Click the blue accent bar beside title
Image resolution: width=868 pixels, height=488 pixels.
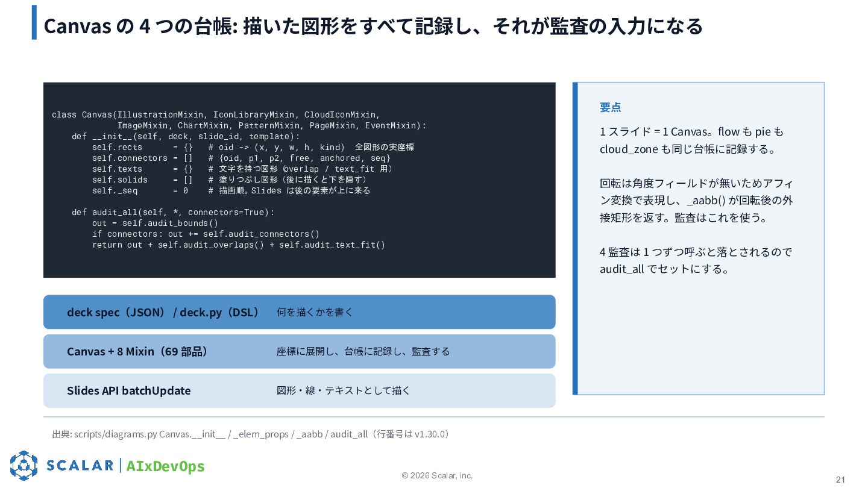pos(34,22)
